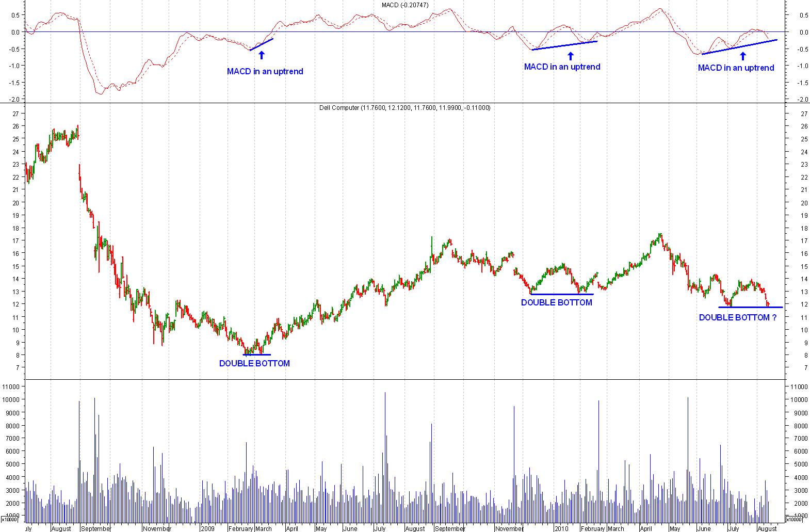Image resolution: width=810 pixels, height=532 pixels.
Task: Click the left x10000 volume scale label
Action: point(10,519)
